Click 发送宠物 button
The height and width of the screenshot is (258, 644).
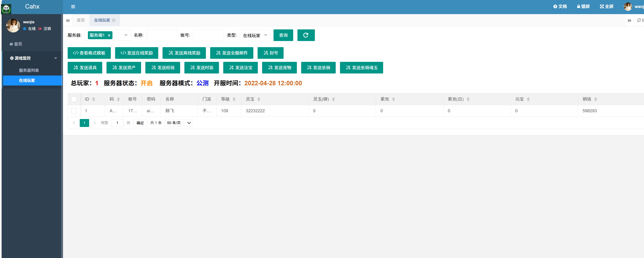279,68
